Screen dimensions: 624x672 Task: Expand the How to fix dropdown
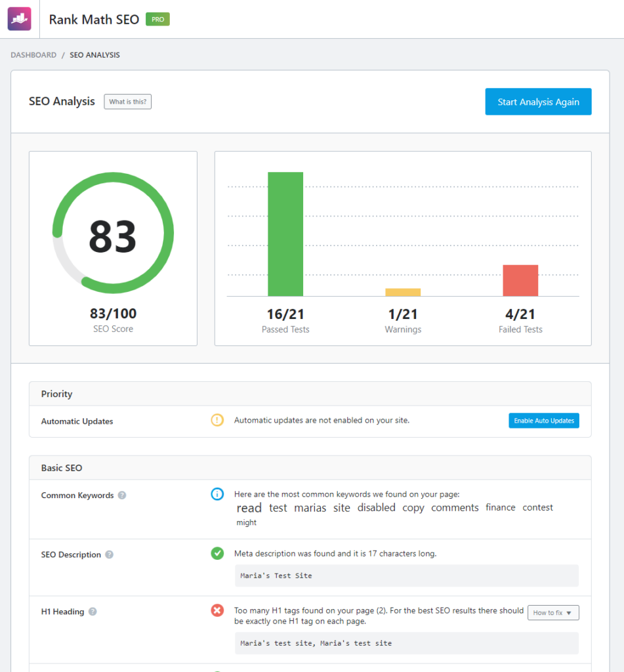pos(552,612)
